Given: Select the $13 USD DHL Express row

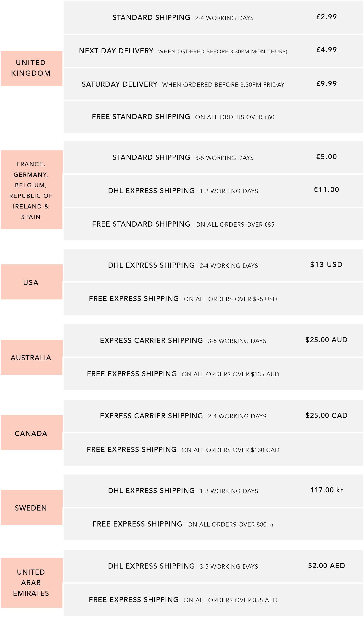Looking at the screenshot, I should pos(213,265).
